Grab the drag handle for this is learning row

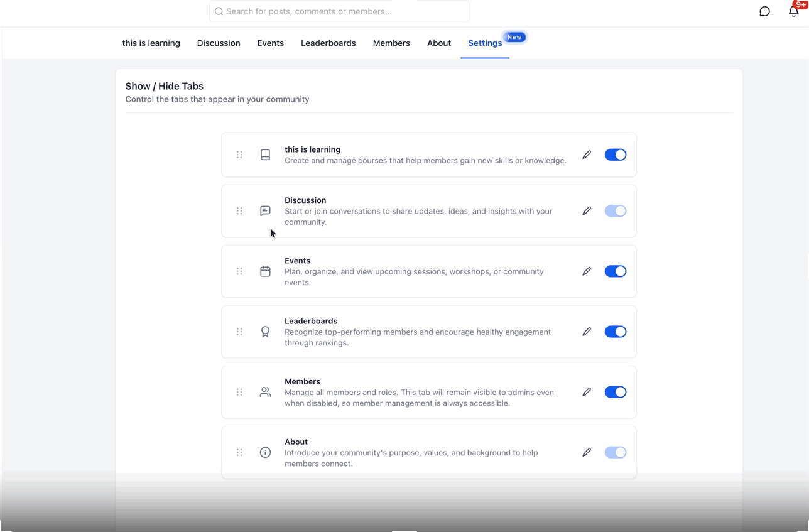pyautogui.click(x=239, y=155)
